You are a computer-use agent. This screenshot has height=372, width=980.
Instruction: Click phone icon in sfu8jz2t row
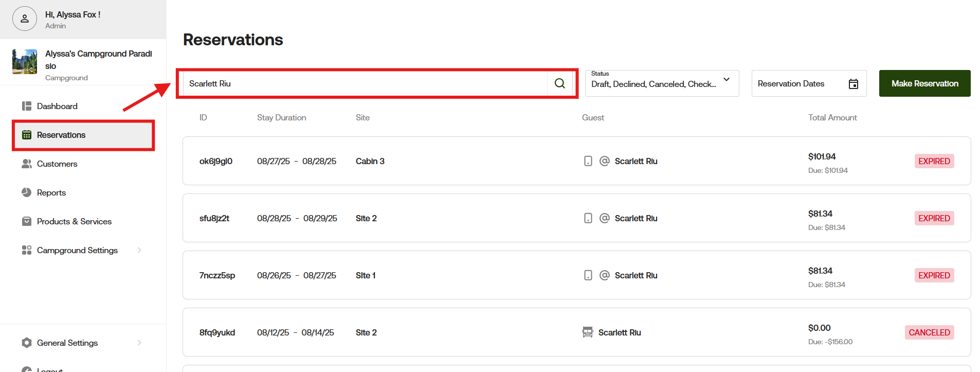coord(588,218)
